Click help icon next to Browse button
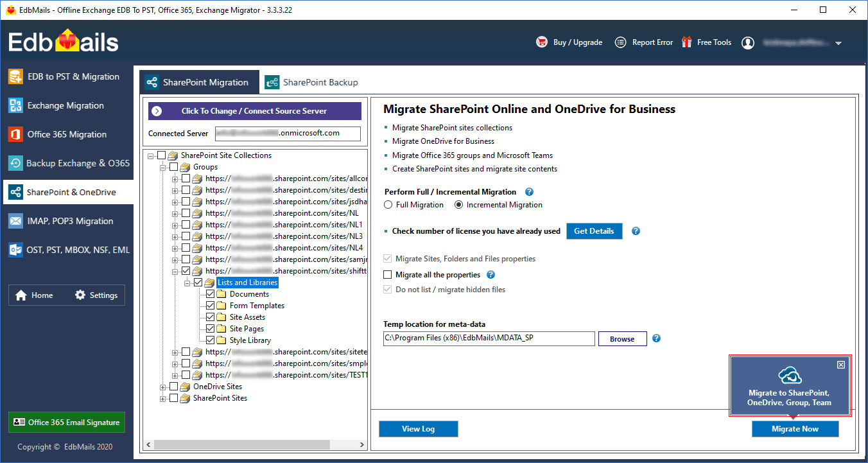The width and height of the screenshot is (868, 463). [x=656, y=338]
